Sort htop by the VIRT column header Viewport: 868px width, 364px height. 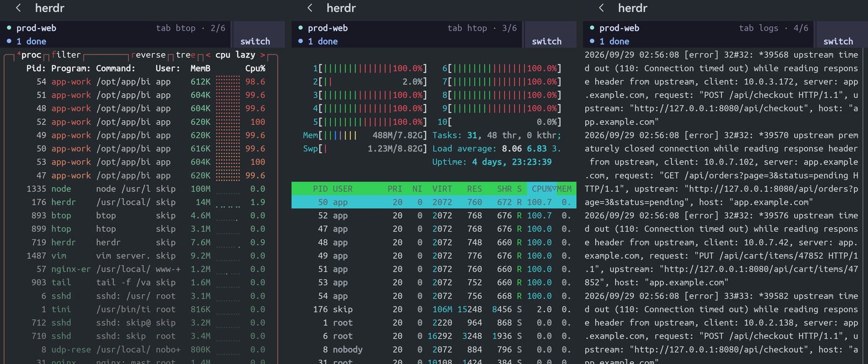(x=442, y=189)
